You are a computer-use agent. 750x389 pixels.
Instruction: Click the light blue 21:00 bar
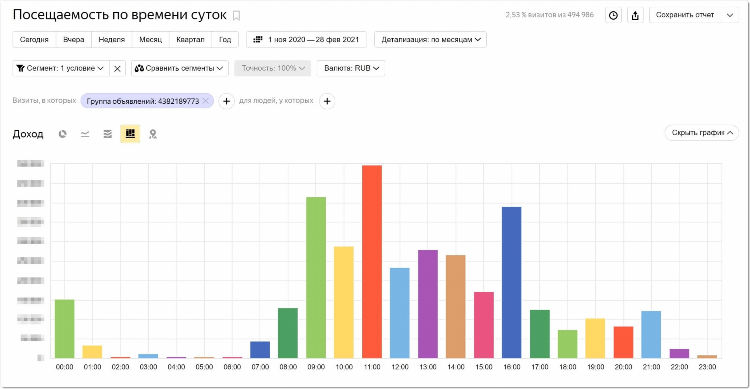click(x=651, y=334)
